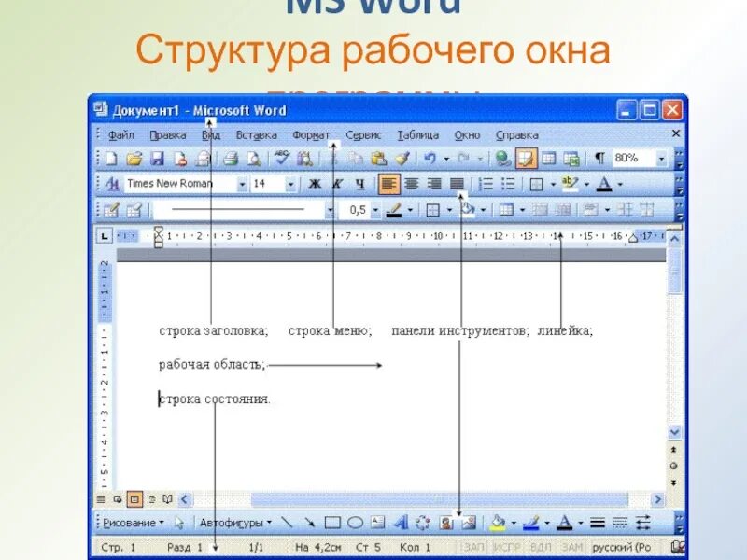
Task: Click the Print icon
Action: point(231,159)
